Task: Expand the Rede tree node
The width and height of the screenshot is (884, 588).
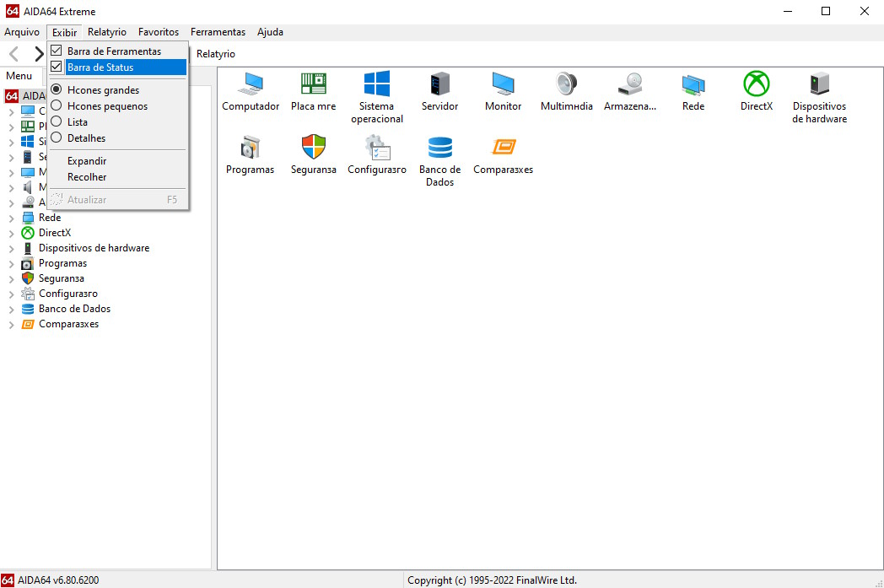Action: (11, 218)
